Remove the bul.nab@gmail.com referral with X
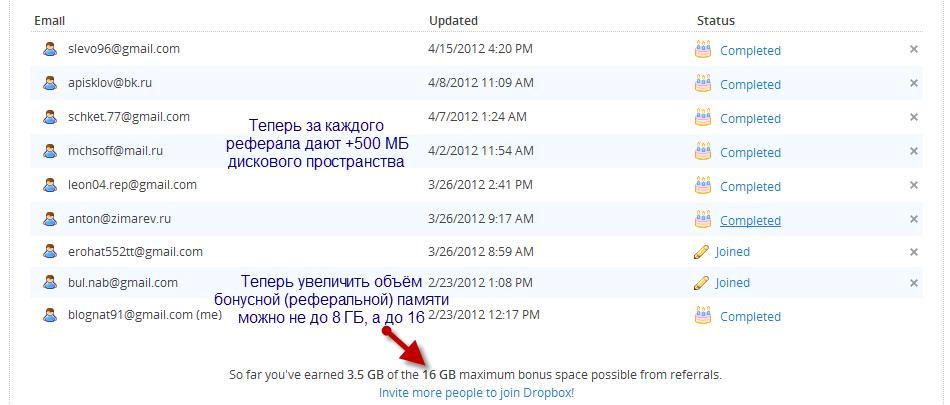The height and width of the screenshot is (405, 950). pyautogui.click(x=913, y=283)
